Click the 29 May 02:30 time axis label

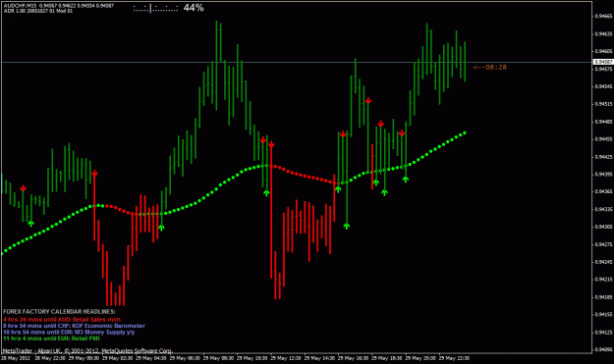(117, 358)
